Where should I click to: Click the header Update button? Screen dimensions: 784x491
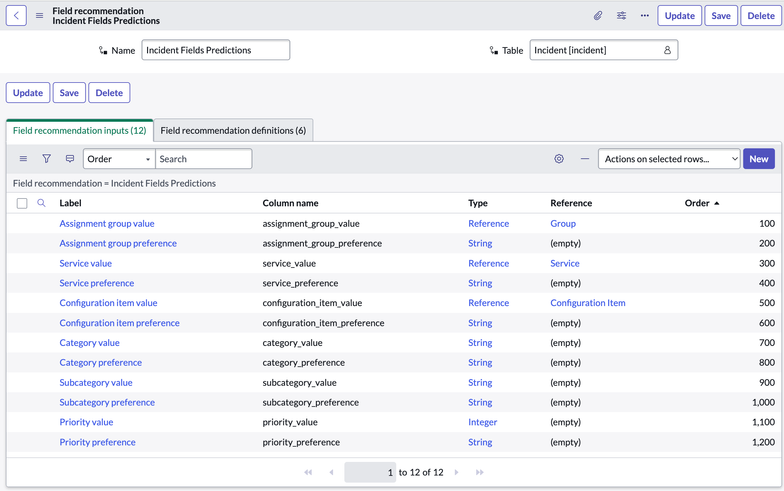(680, 16)
